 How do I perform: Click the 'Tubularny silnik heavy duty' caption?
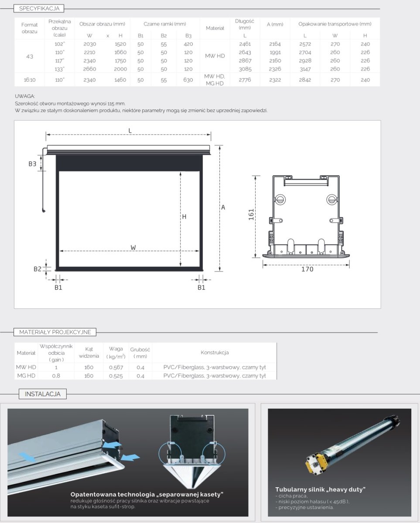tap(320, 489)
